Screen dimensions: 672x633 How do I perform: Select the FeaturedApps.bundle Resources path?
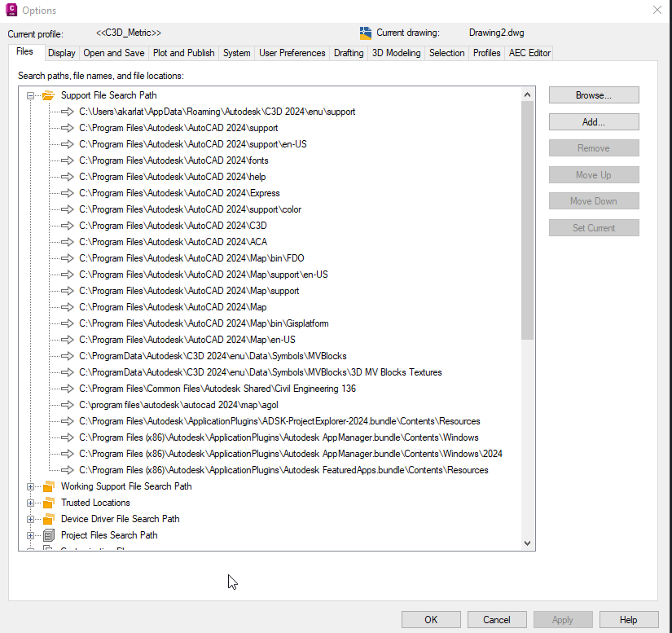tap(283, 470)
